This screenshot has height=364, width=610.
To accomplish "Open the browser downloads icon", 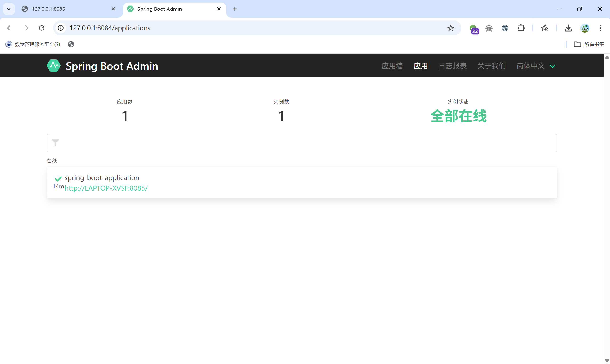I will pyautogui.click(x=568, y=28).
